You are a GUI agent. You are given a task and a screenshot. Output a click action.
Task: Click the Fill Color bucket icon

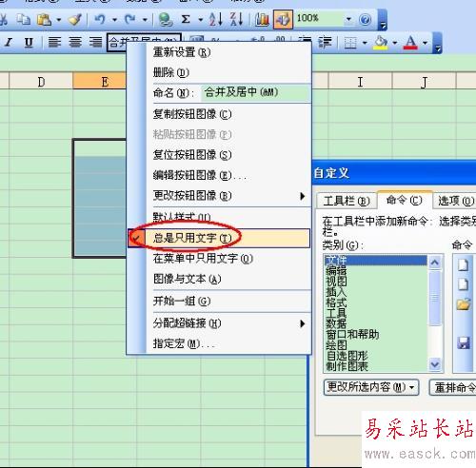click(x=381, y=43)
